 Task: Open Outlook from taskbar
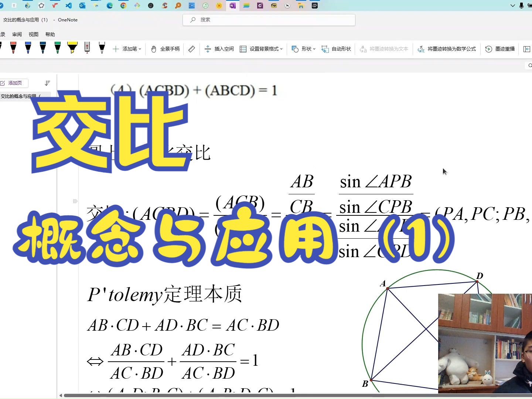pyautogui.click(x=82, y=6)
